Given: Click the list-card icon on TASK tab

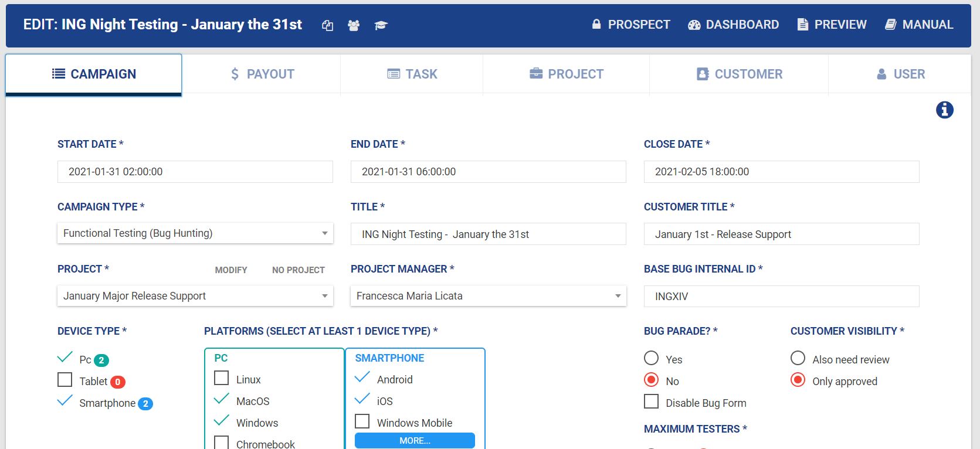Looking at the screenshot, I should 394,74.
